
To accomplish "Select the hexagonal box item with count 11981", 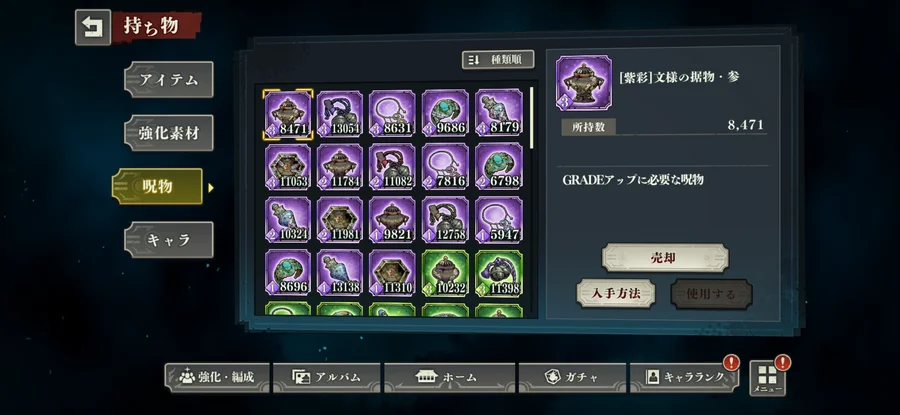I will click(x=340, y=220).
